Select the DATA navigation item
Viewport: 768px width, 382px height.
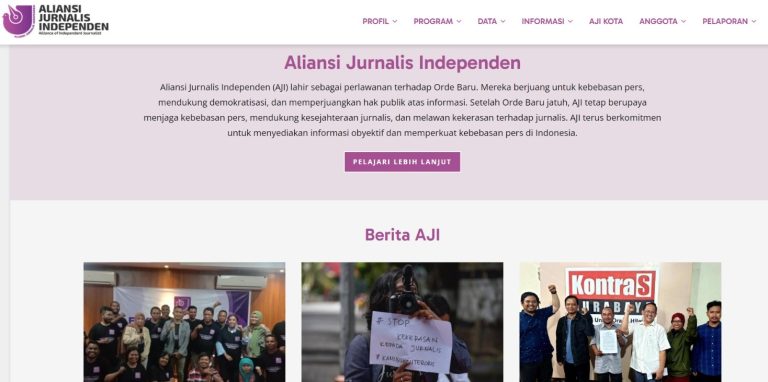click(x=487, y=22)
